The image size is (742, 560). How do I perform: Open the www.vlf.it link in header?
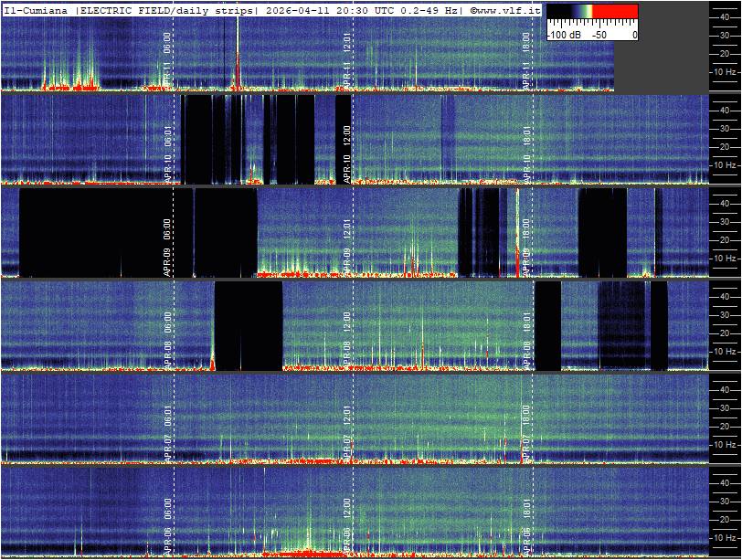[505, 9]
